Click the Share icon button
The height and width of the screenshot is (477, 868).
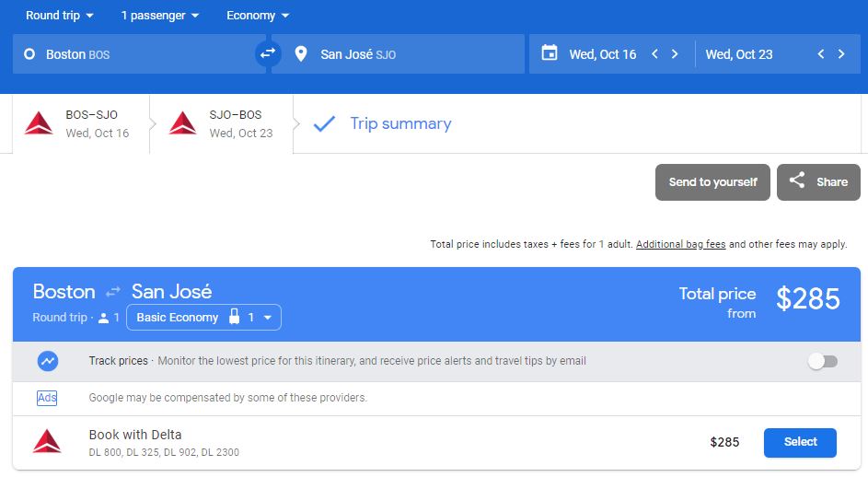[x=797, y=181]
